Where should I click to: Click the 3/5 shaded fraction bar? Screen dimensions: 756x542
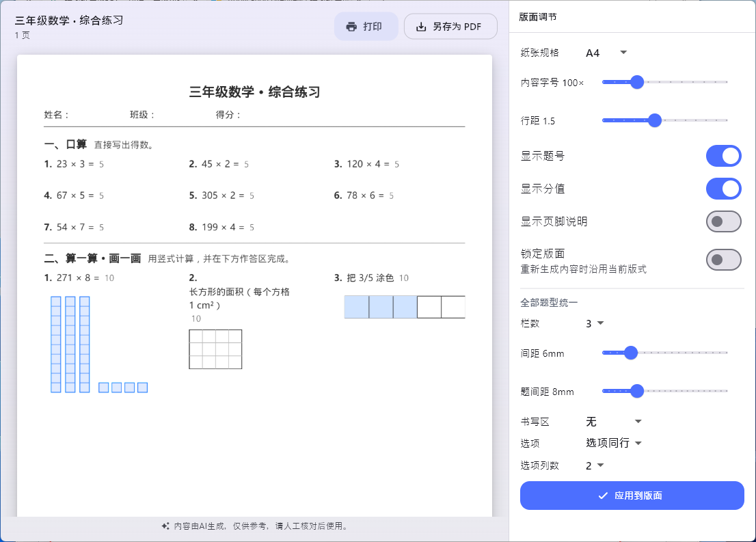coord(405,307)
